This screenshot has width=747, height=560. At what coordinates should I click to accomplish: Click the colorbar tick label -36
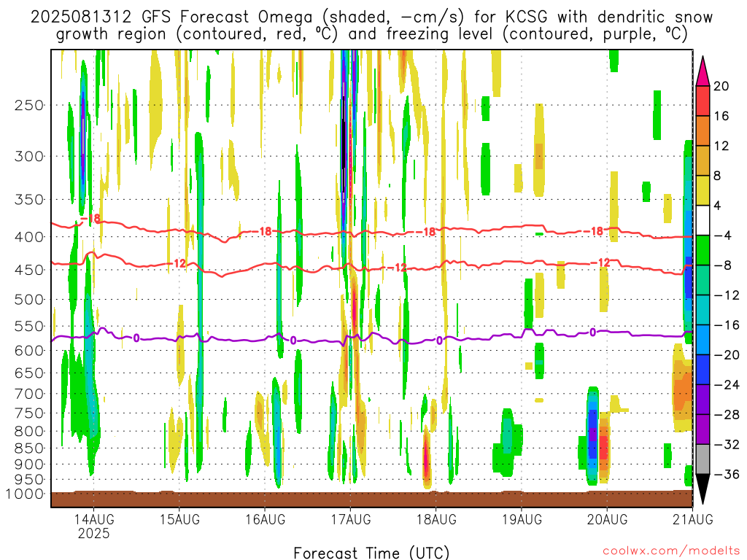pos(727,474)
